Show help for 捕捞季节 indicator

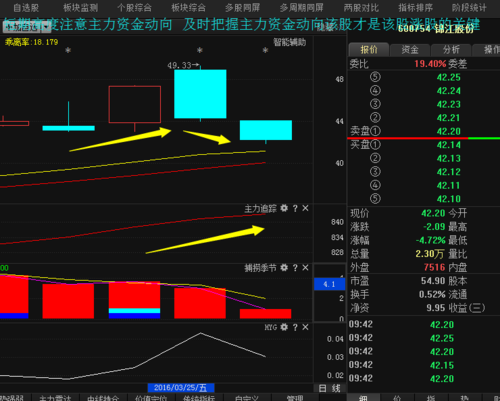point(295,268)
